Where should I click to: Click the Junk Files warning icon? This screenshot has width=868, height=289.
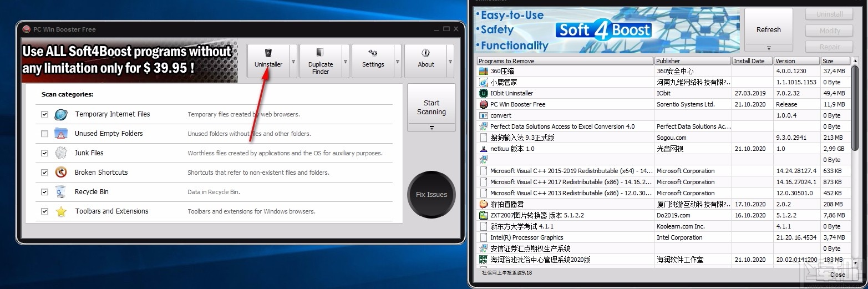point(60,153)
